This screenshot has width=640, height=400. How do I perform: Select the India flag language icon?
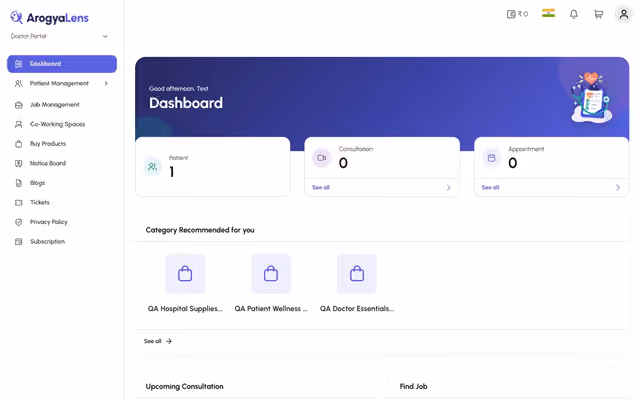[x=548, y=13]
